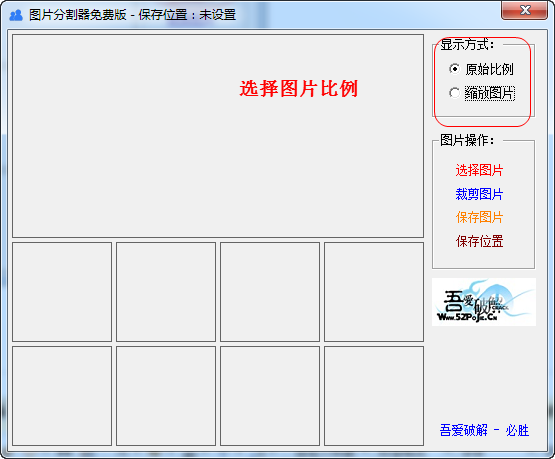555x459 pixels.
Task: Click the third thumbnail box in the top row
Action: [x=270, y=292]
